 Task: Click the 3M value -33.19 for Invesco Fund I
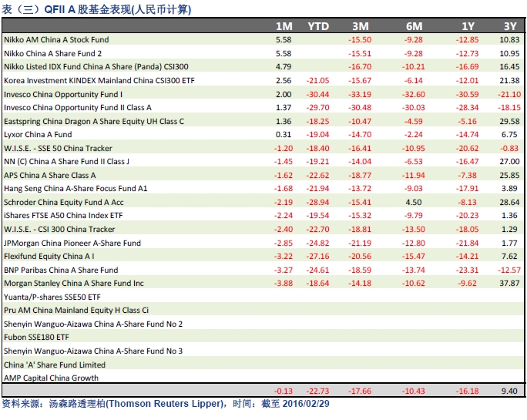point(360,95)
